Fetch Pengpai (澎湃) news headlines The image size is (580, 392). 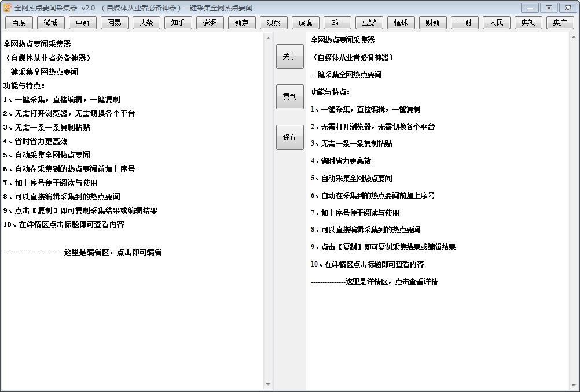pos(210,23)
